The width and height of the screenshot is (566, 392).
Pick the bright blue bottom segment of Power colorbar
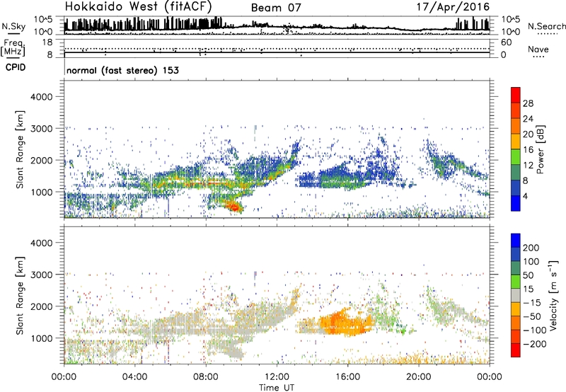click(x=516, y=203)
